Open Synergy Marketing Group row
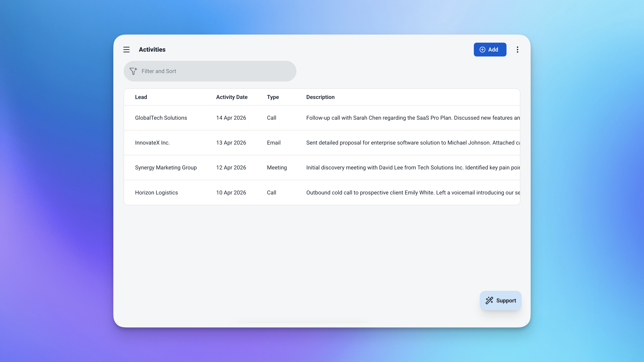 (x=166, y=168)
